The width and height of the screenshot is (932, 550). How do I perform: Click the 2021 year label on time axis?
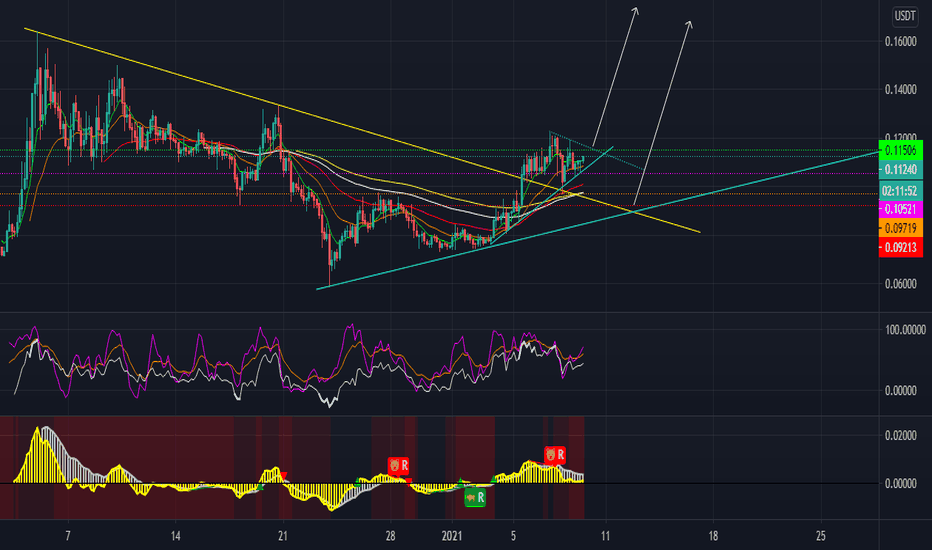452,536
